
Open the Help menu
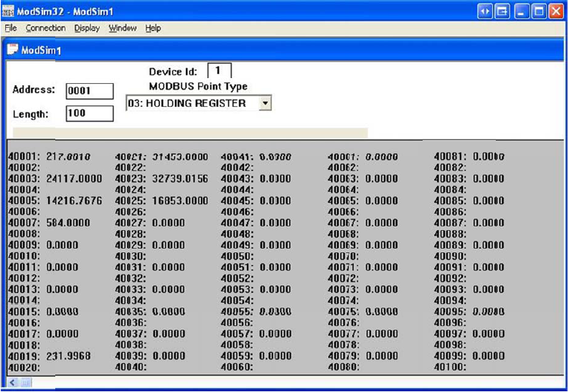153,28
